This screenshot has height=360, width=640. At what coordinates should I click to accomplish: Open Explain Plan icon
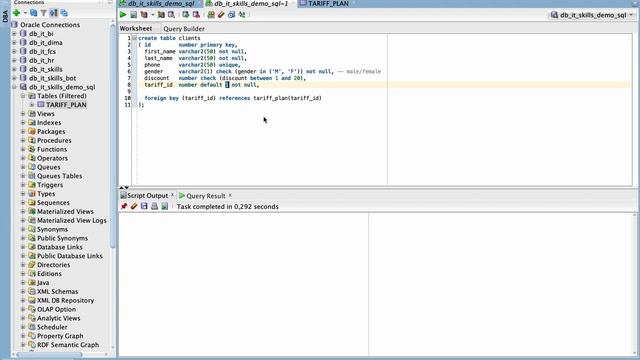click(x=144, y=15)
